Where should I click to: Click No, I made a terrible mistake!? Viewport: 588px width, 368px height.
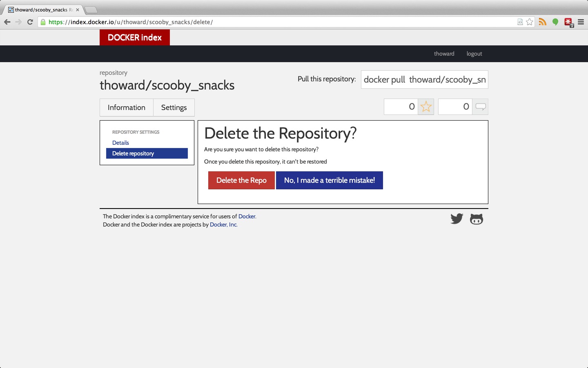point(330,180)
